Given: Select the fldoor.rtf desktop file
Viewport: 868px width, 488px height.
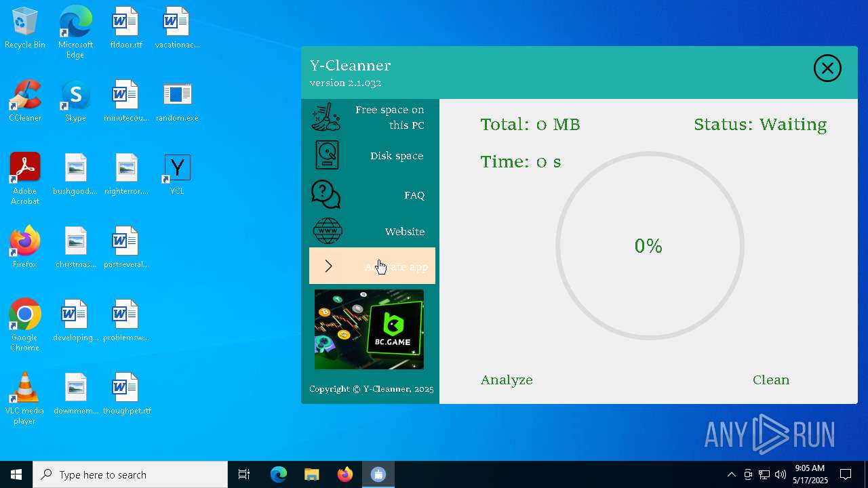Looking at the screenshot, I should point(126,28).
